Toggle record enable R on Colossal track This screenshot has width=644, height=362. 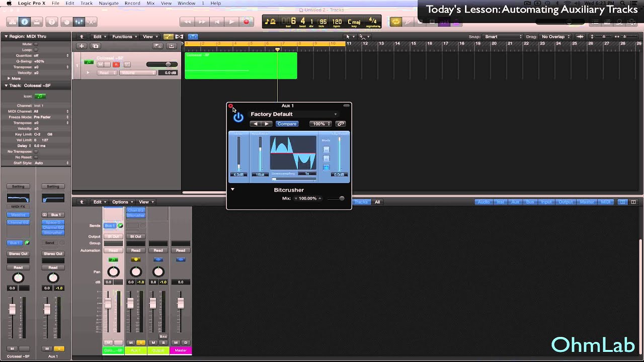pos(116,65)
